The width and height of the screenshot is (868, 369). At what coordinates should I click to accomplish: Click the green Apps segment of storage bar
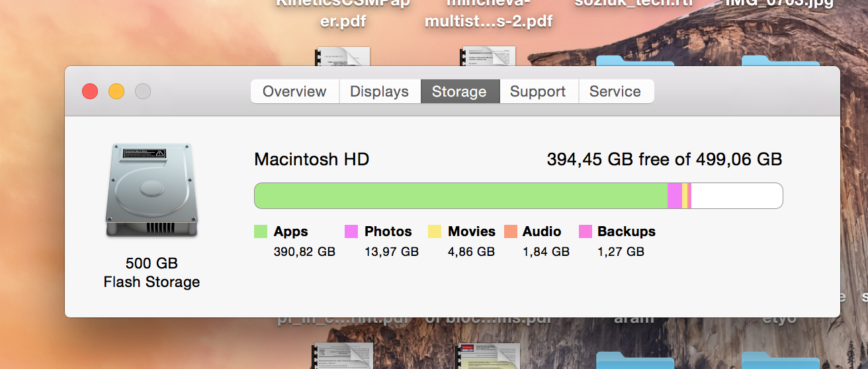[x=461, y=196]
